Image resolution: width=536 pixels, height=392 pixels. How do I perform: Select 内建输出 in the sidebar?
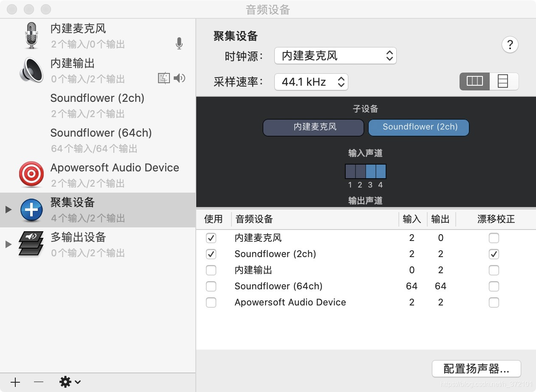click(98, 70)
